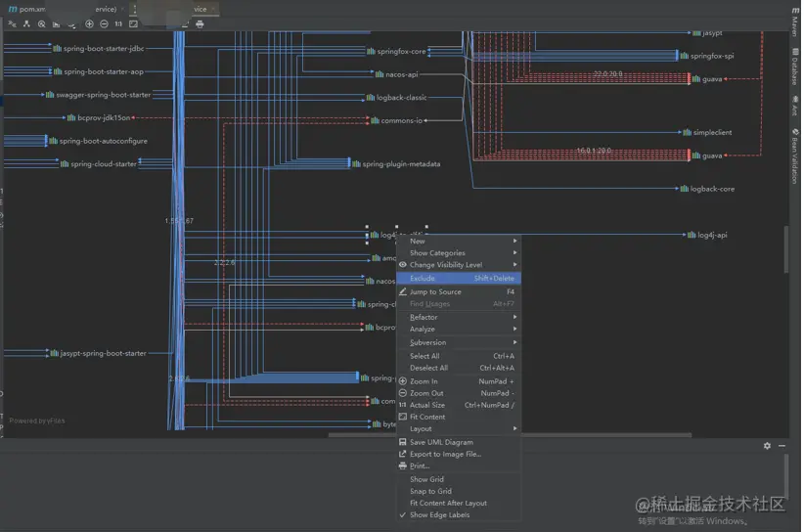This screenshot has width=804, height=532.
Task: Open the settings gear in bottom panel
Action: pyautogui.click(x=767, y=446)
